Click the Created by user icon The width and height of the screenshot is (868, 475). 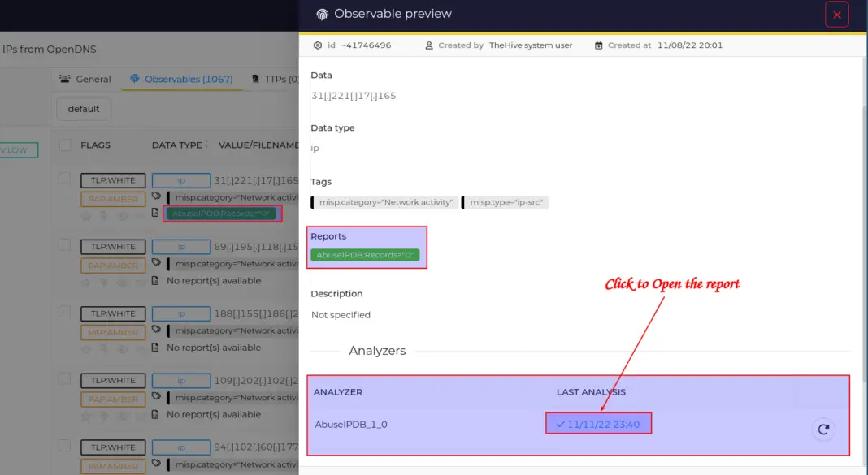point(428,45)
